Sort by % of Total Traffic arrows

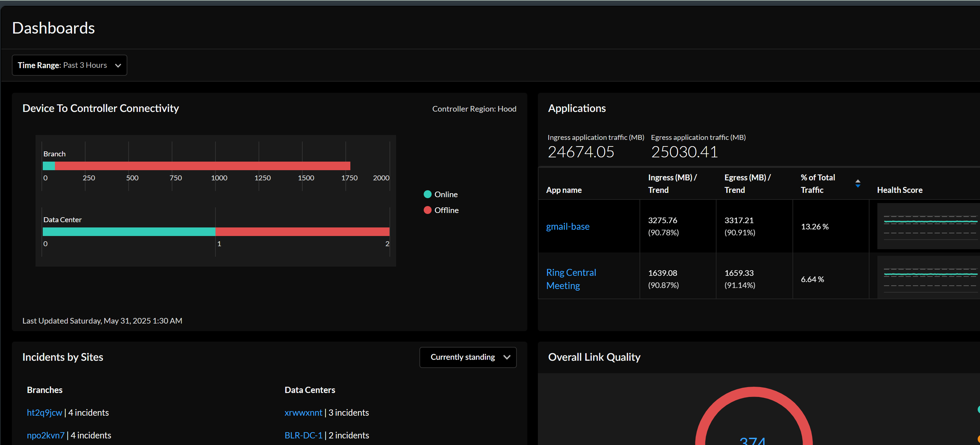click(858, 183)
